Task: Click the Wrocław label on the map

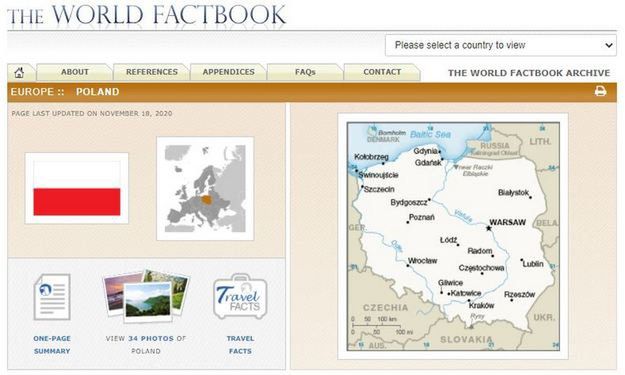Action: tap(423, 261)
